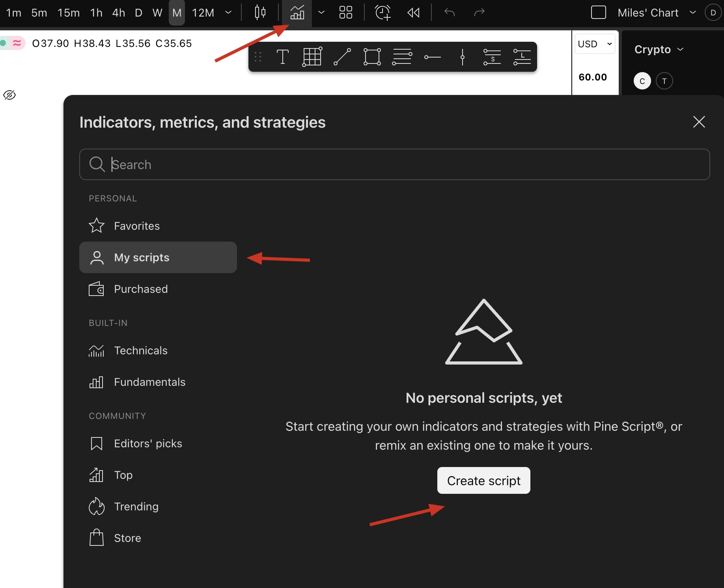
Task: Open the candlestick chart type selector
Action: coord(260,13)
